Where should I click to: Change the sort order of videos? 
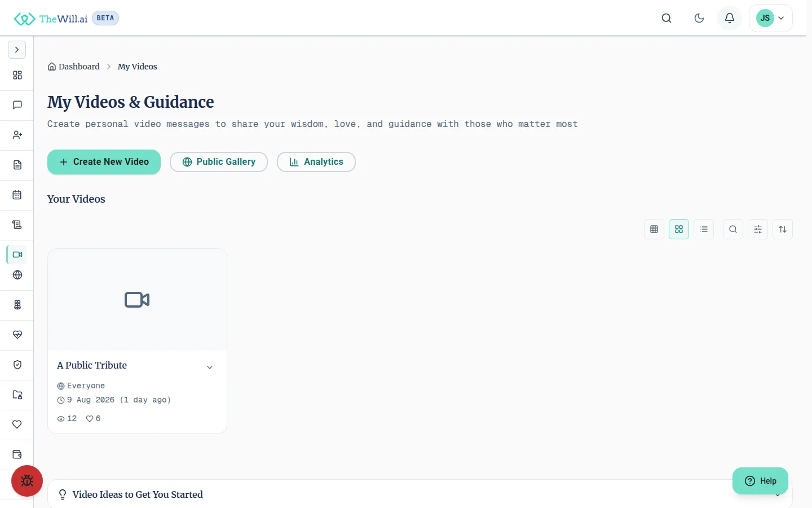coord(783,229)
